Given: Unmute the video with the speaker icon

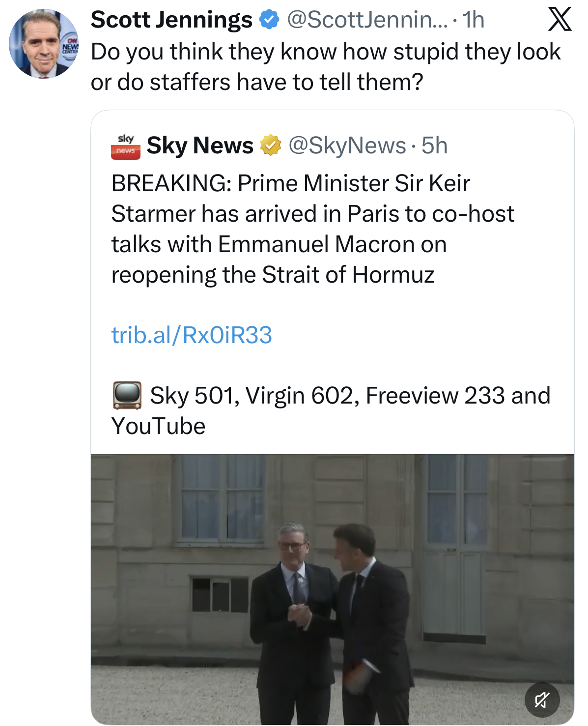Looking at the screenshot, I should pos(542,699).
